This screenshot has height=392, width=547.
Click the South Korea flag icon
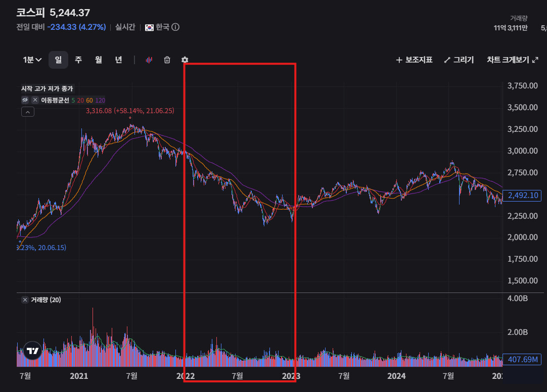149,27
